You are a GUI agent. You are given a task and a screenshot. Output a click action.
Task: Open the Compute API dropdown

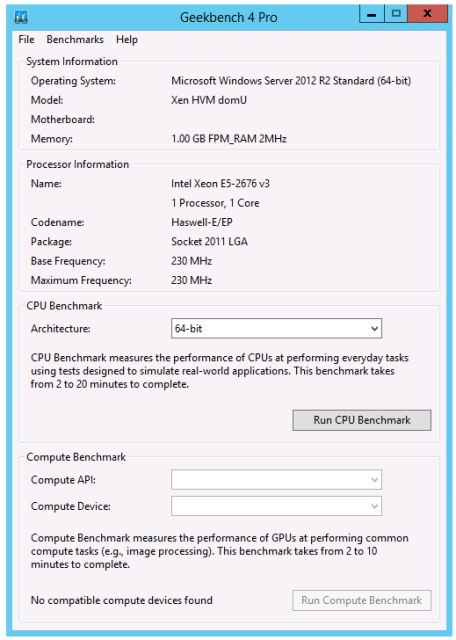coord(276,480)
